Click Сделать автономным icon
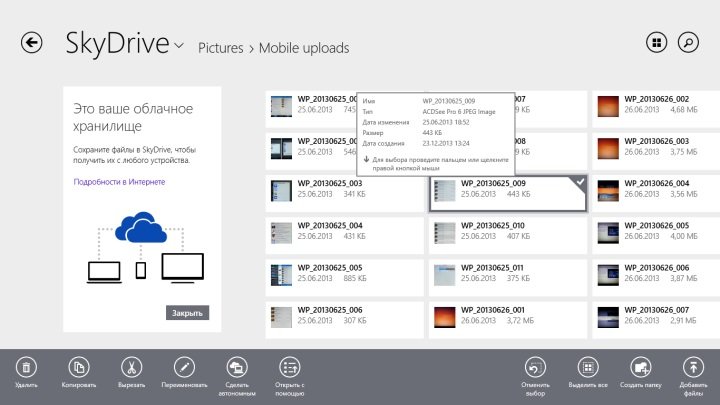Image resolution: width=720 pixels, height=405 pixels. [237, 367]
